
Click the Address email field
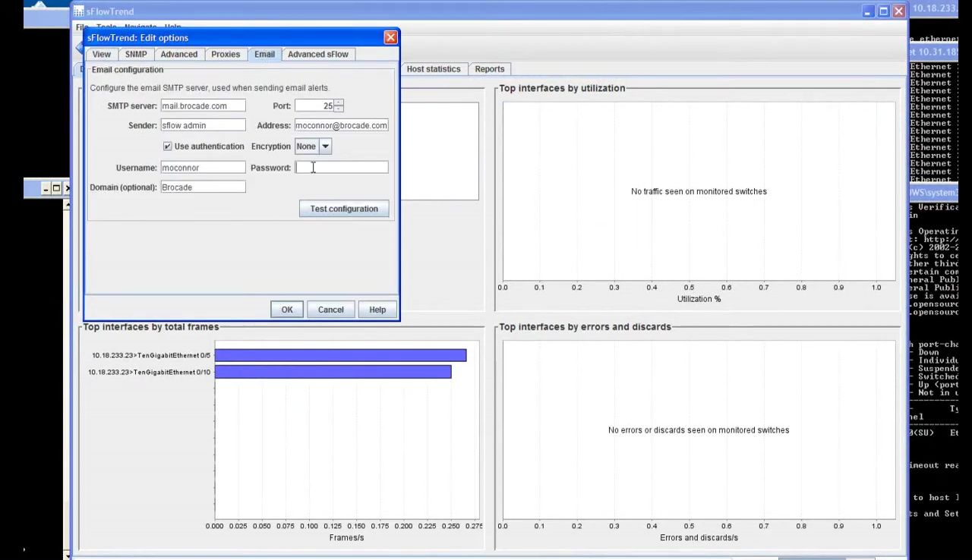coord(341,125)
